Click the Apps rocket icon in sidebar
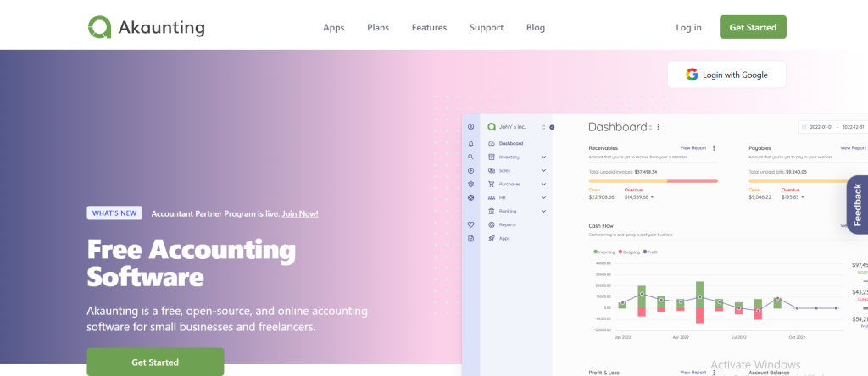The height and width of the screenshot is (376, 868). 492,238
